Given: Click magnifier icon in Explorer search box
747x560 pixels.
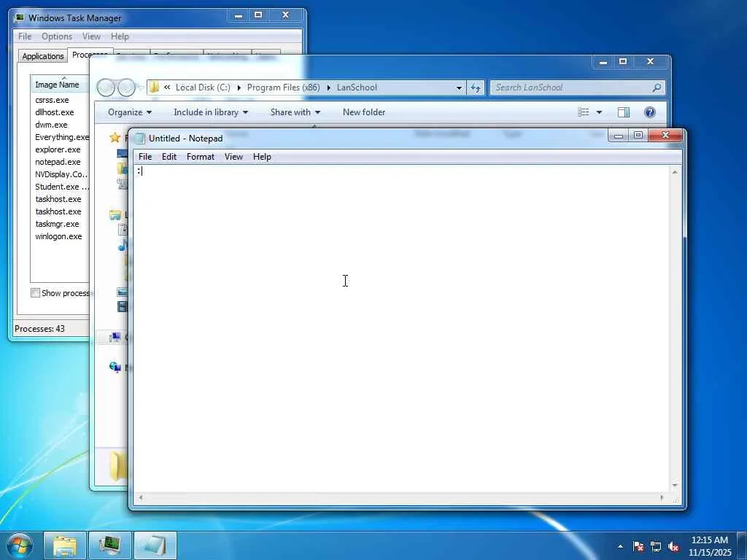Looking at the screenshot, I should [657, 87].
